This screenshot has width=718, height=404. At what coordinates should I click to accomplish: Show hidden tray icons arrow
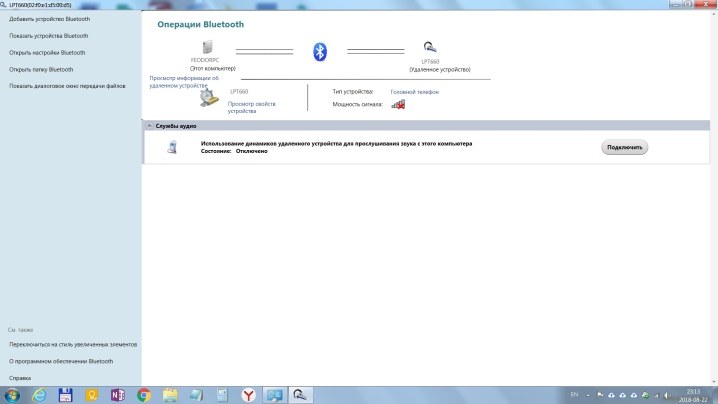pyautogui.click(x=588, y=395)
